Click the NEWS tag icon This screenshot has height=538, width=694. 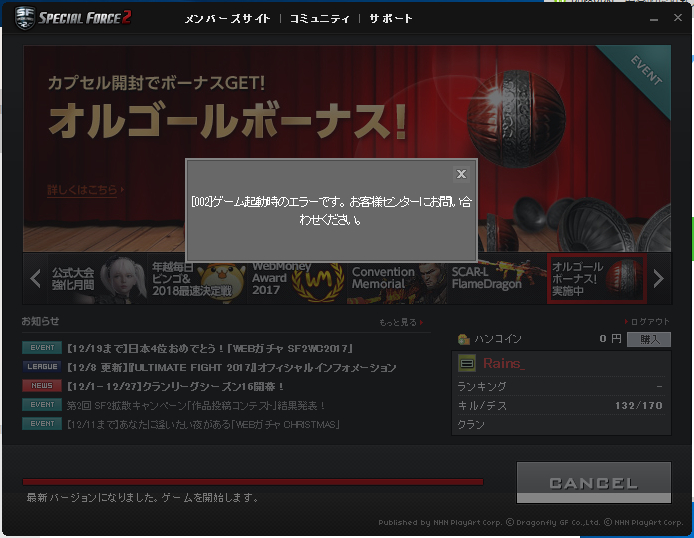pos(42,386)
